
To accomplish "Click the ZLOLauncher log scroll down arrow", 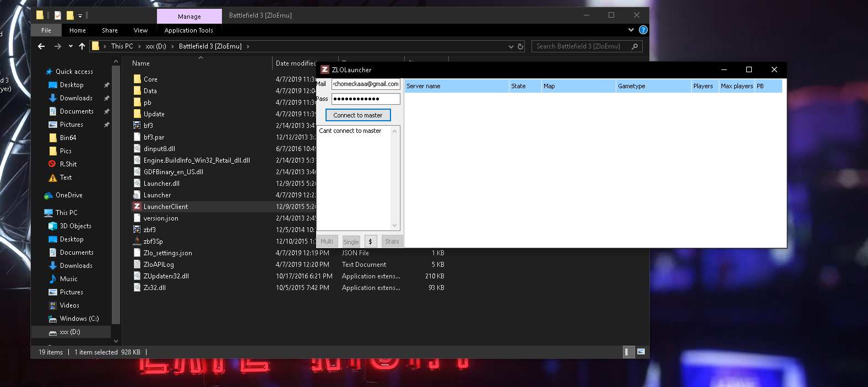I will click(x=394, y=225).
